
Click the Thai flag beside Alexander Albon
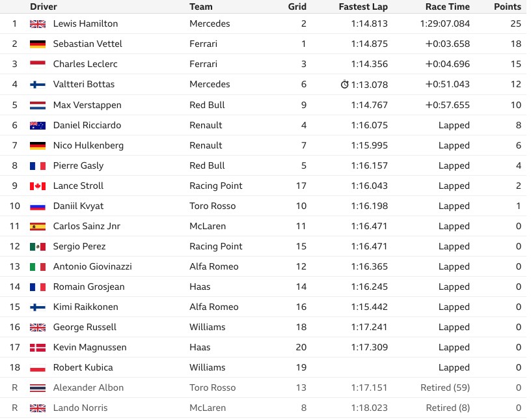coord(38,388)
